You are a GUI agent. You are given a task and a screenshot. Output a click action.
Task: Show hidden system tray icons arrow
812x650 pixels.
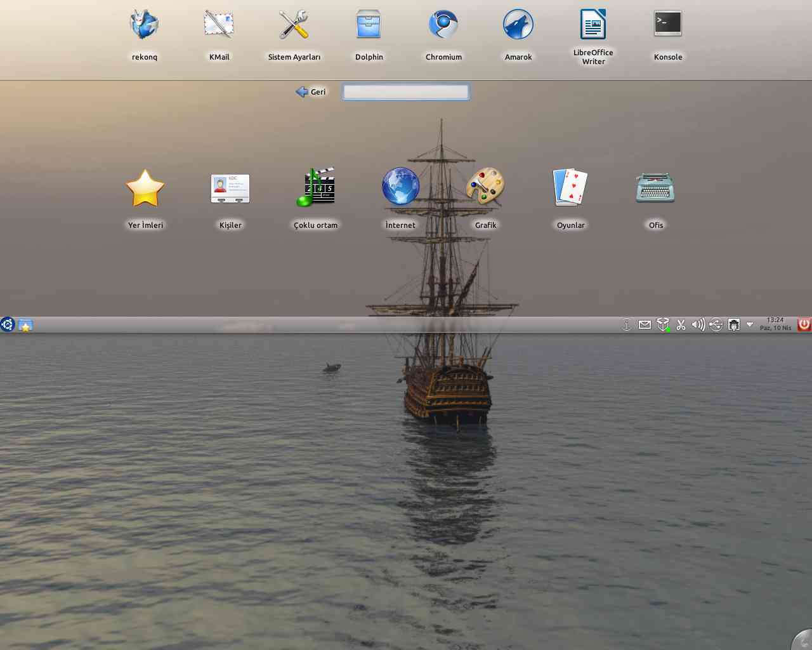coord(750,324)
